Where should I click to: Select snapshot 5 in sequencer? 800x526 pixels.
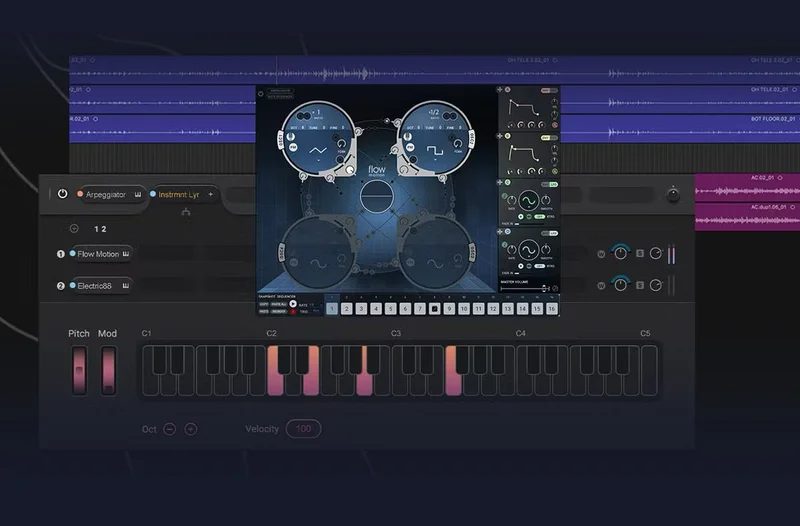pos(390,309)
